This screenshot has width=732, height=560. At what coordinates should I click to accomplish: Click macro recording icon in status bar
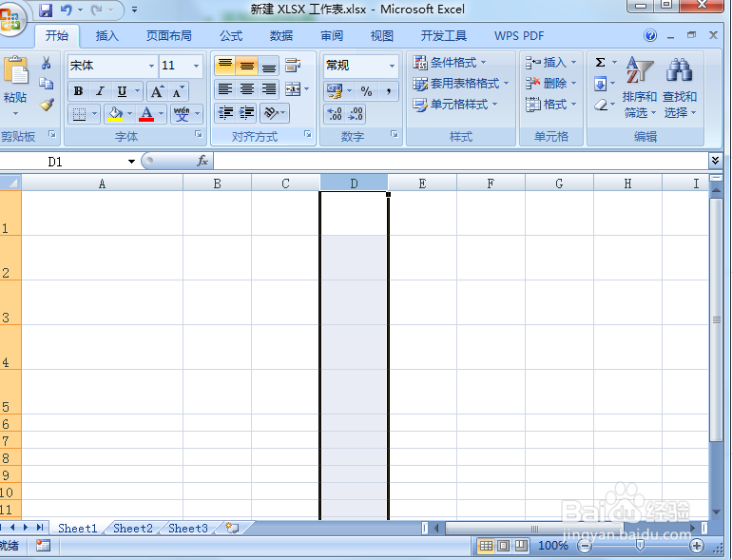pos(43,545)
